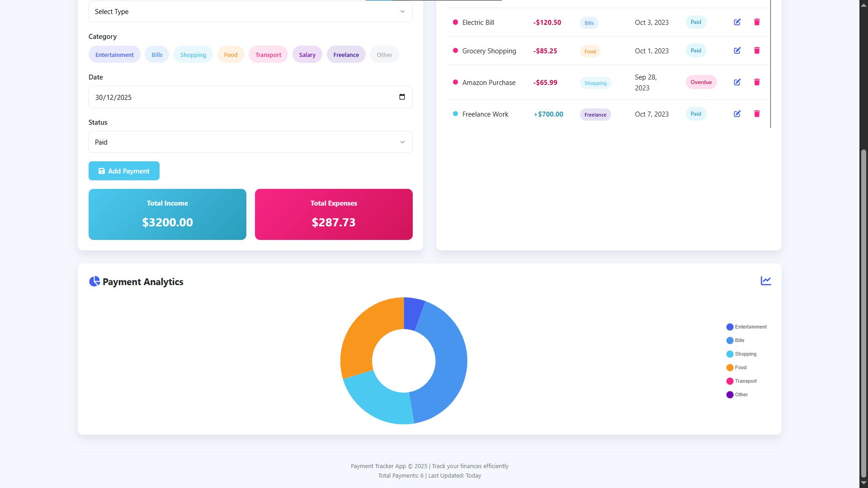
Task: Delete the Freelance Work entry
Action: (x=757, y=114)
